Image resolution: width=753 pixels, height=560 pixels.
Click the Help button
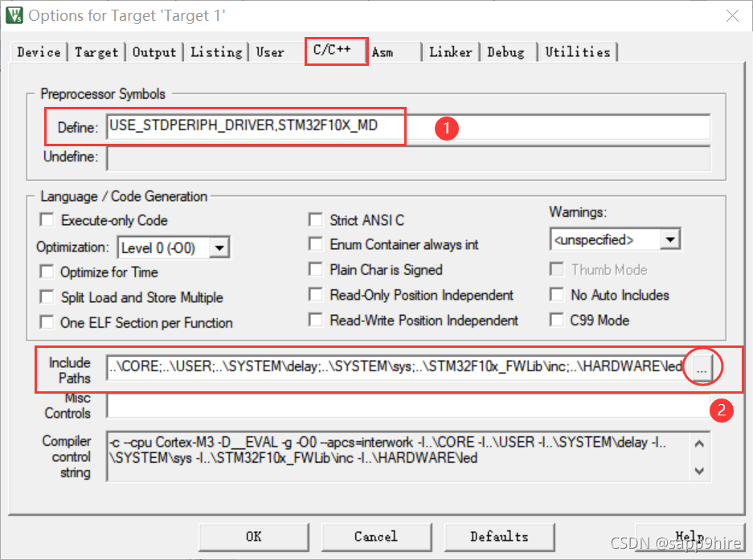(x=690, y=537)
